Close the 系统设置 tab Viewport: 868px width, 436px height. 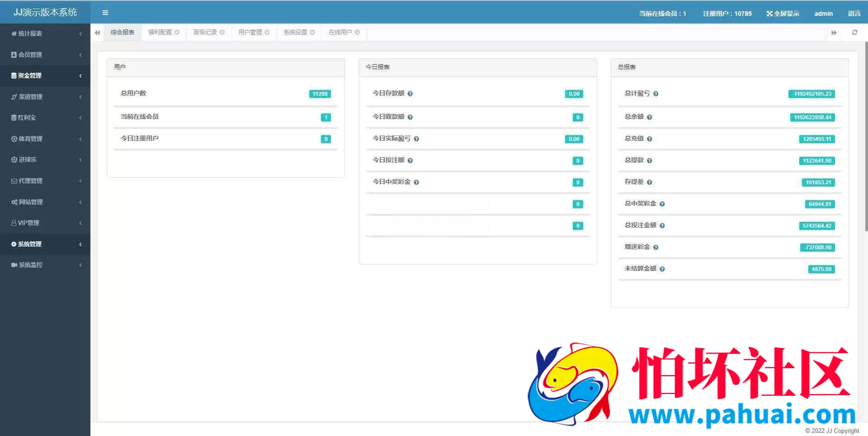click(312, 32)
